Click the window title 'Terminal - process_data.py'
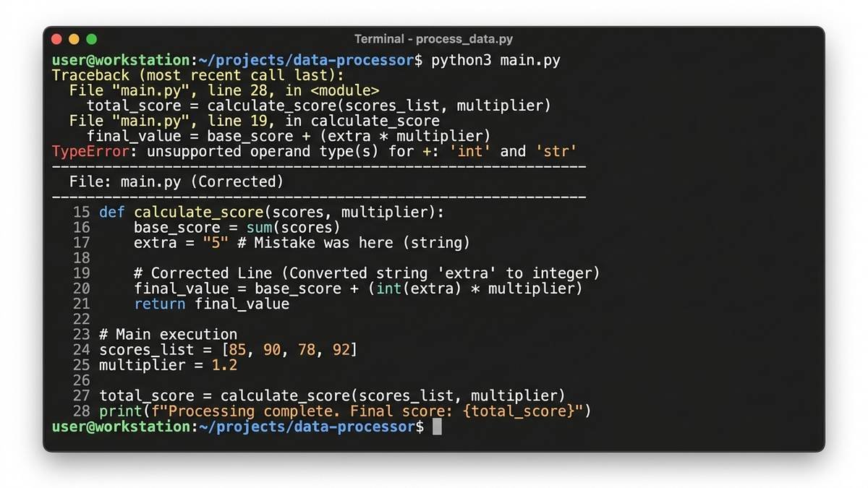Screen dimensions: 868x488 433,39
